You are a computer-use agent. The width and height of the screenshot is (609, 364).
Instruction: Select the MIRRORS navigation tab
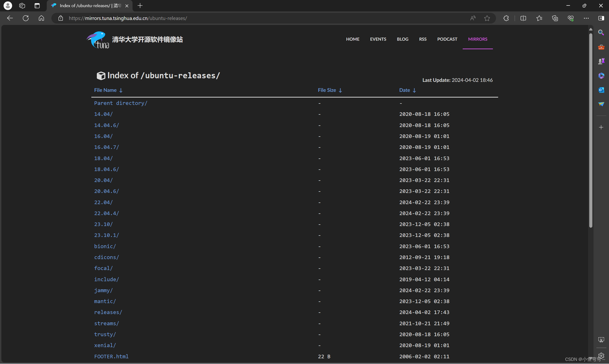[x=477, y=39]
